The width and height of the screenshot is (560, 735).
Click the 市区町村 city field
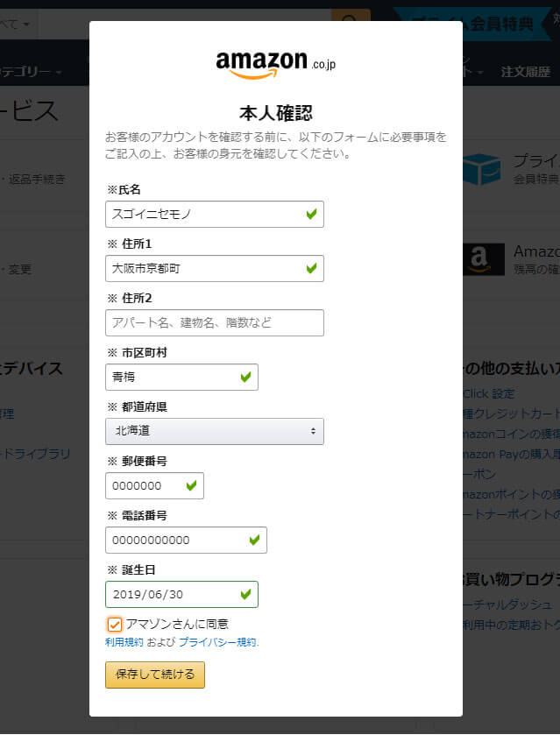(x=181, y=378)
